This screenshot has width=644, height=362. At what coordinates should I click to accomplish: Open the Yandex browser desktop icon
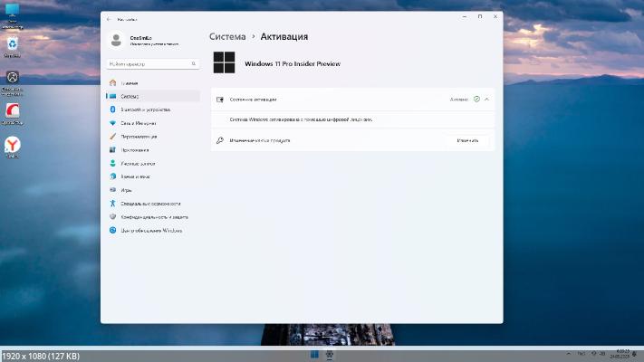(x=13, y=148)
